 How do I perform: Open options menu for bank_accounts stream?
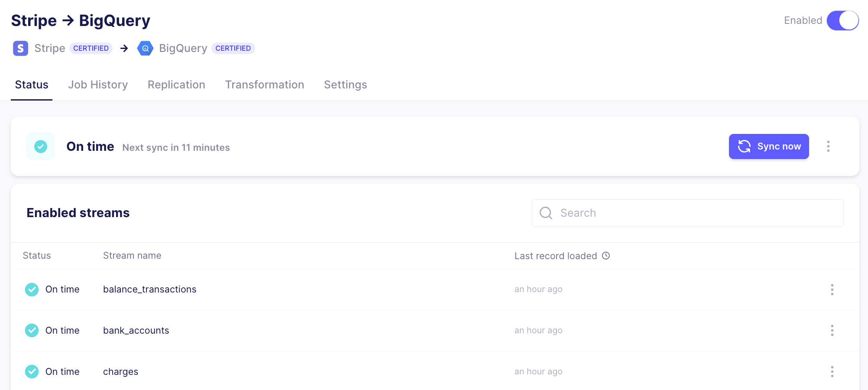pos(832,331)
